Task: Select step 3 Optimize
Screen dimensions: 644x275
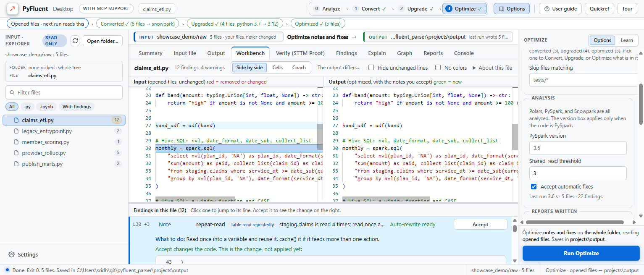Action: click(464, 8)
